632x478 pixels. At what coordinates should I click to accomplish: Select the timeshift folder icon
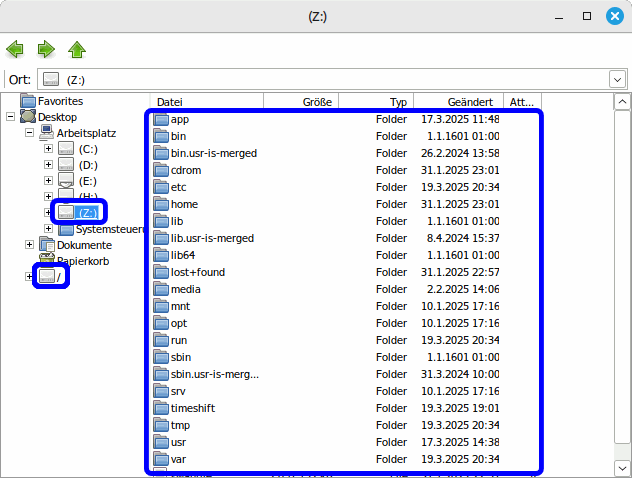click(x=162, y=408)
